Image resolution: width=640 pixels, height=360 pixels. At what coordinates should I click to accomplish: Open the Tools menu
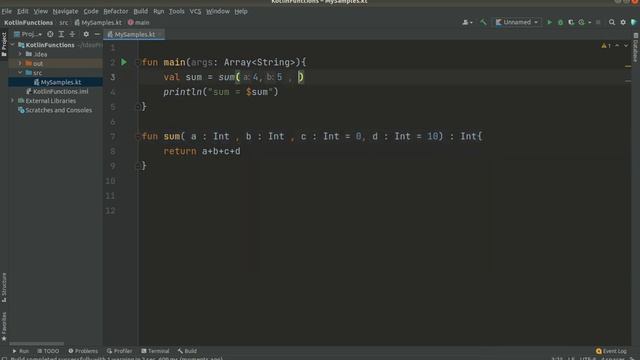click(176, 11)
